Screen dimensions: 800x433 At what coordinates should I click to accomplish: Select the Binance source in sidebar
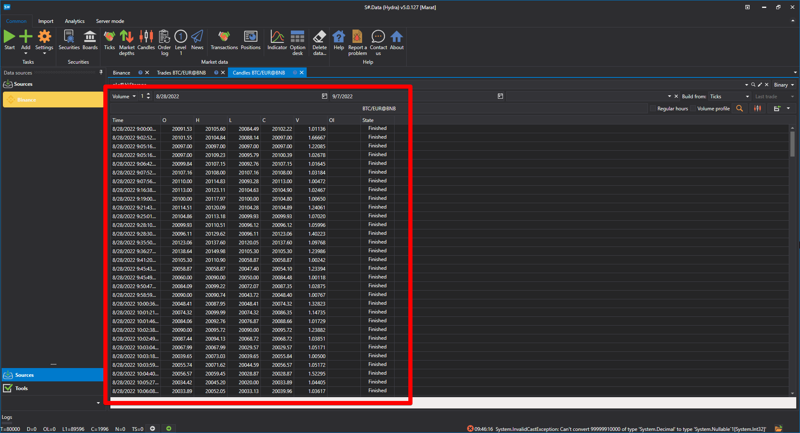point(27,100)
